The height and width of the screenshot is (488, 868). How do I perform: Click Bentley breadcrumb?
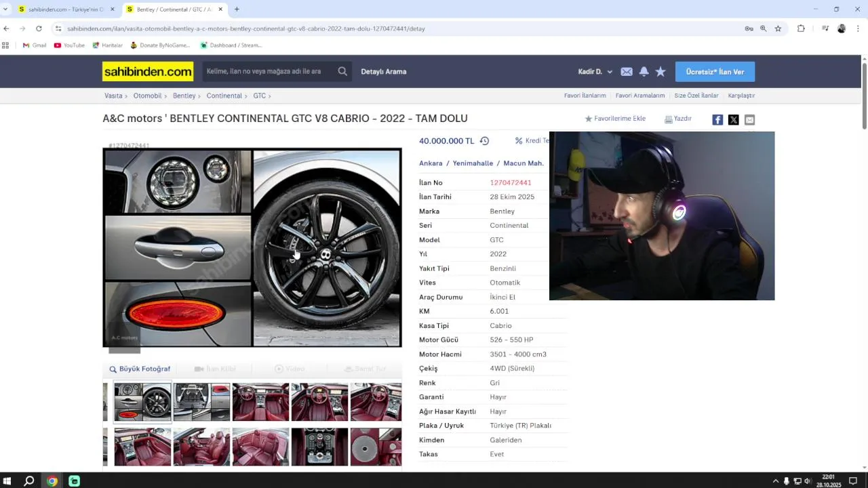click(x=184, y=96)
